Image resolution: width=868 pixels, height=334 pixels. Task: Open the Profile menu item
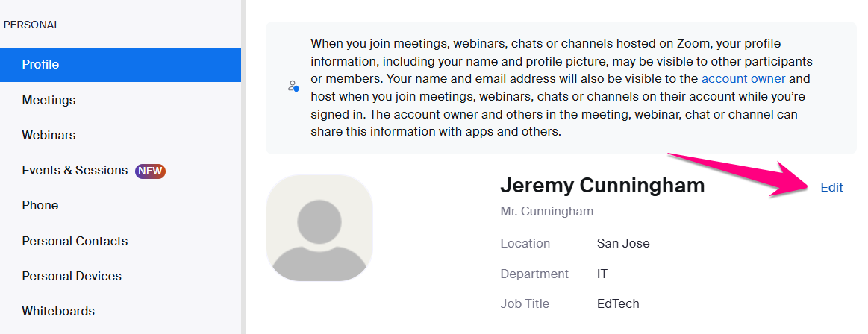pyautogui.click(x=120, y=65)
